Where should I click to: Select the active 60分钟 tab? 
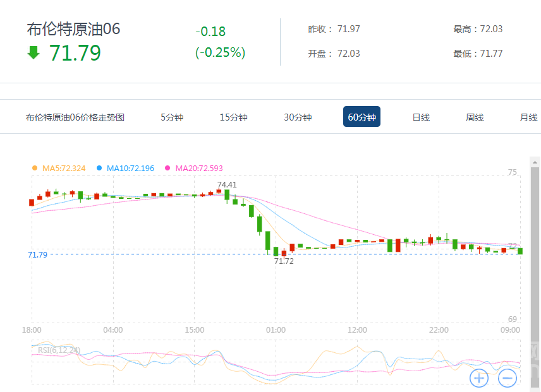(x=362, y=117)
